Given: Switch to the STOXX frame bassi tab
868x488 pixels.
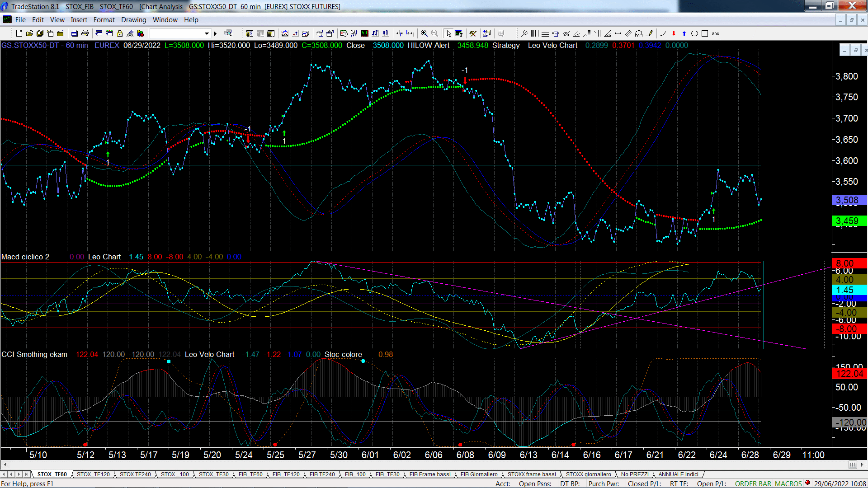Looking at the screenshot, I should [532, 474].
